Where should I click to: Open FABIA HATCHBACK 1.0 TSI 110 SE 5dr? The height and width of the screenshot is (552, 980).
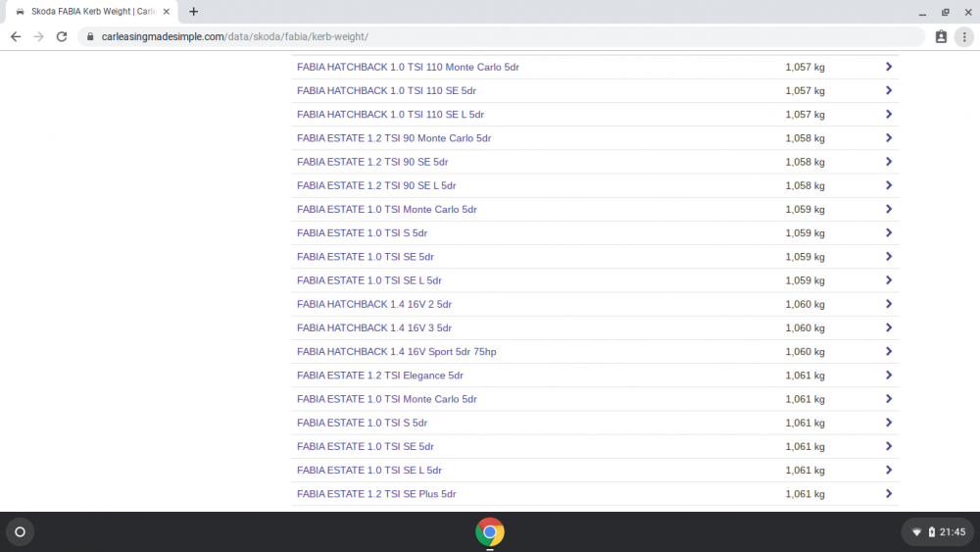pyautogui.click(x=386, y=90)
